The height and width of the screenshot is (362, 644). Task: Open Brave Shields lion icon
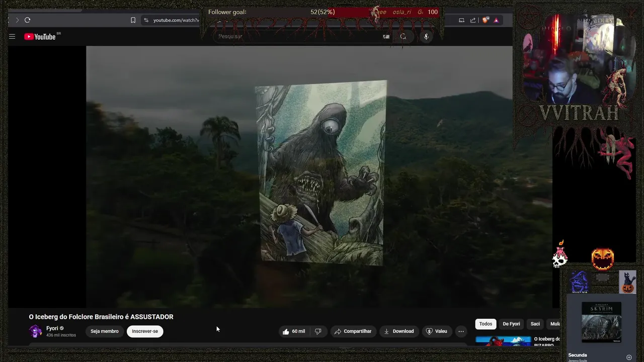pyautogui.click(x=485, y=20)
